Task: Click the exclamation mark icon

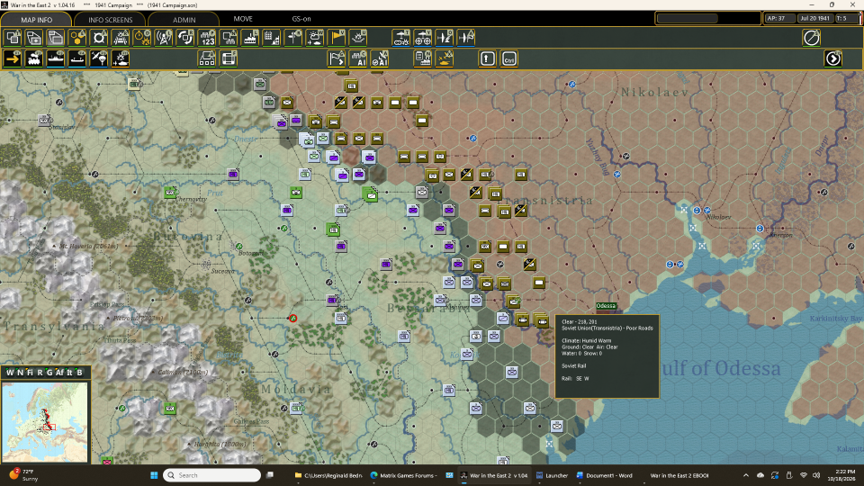Action: coord(487,58)
